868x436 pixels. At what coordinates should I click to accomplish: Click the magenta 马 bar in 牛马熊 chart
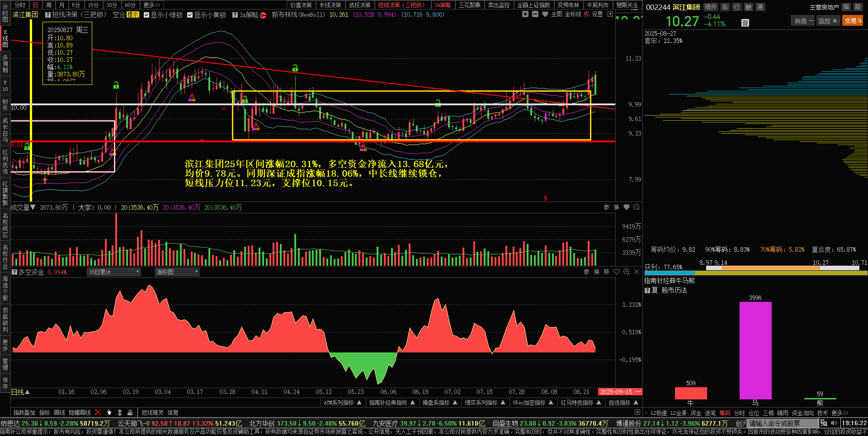755,351
